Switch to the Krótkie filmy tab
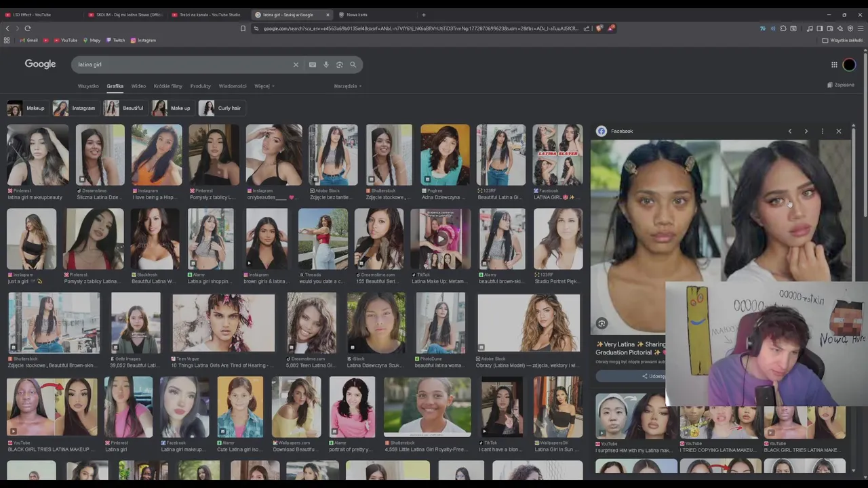868x488 pixels. [x=167, y=86]
